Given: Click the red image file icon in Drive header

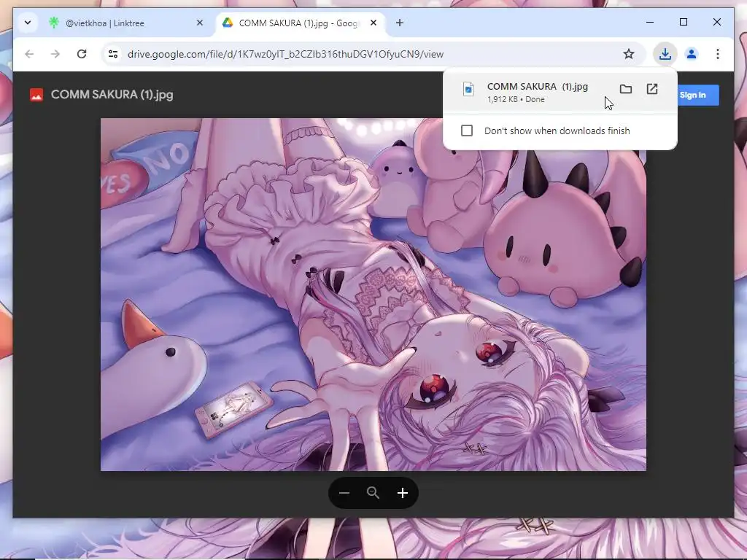Looking at the screenshot, I should tap(36, 95).
